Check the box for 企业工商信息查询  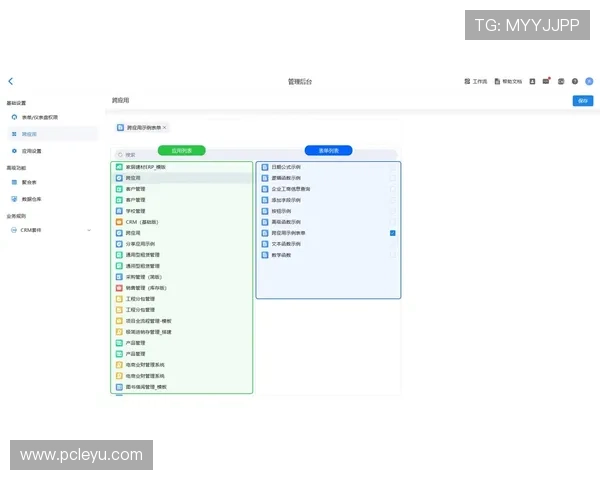coord(393,189)
